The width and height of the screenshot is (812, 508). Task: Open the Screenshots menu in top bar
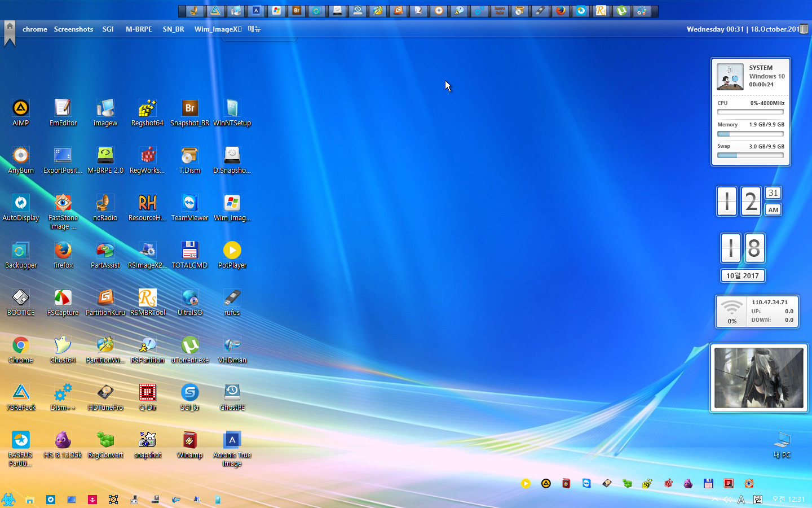[73, 29]
